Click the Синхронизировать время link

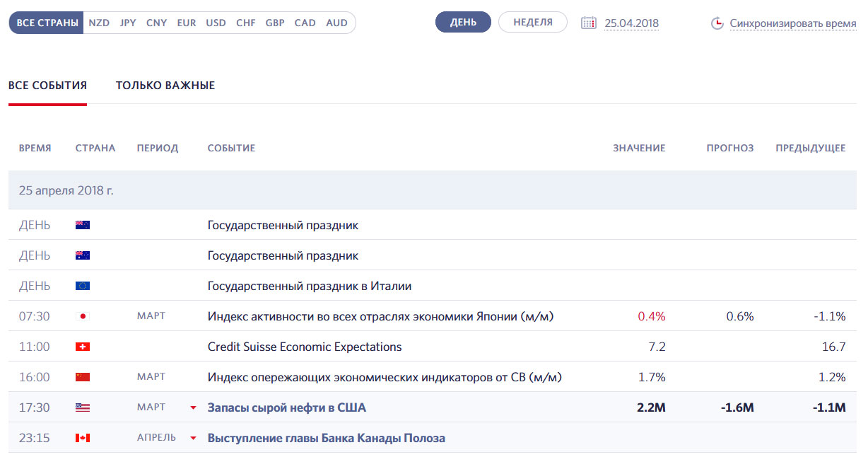792,23
